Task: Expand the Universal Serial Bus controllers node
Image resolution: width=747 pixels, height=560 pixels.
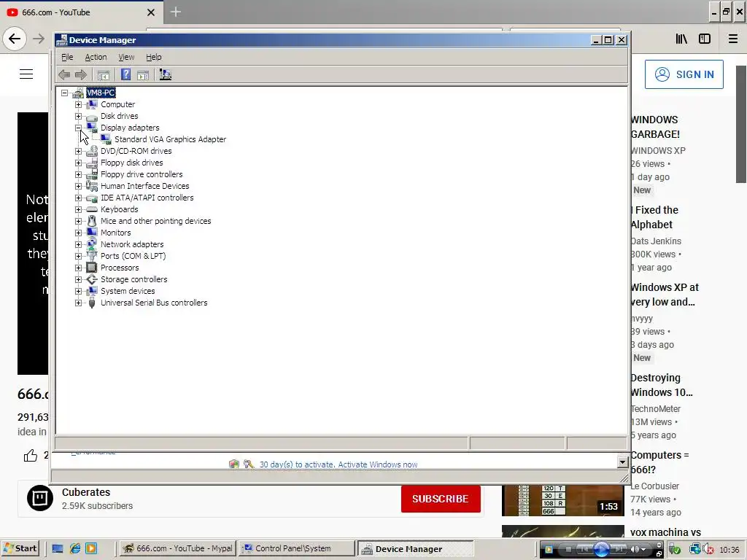Action: [x=78, y=303]
